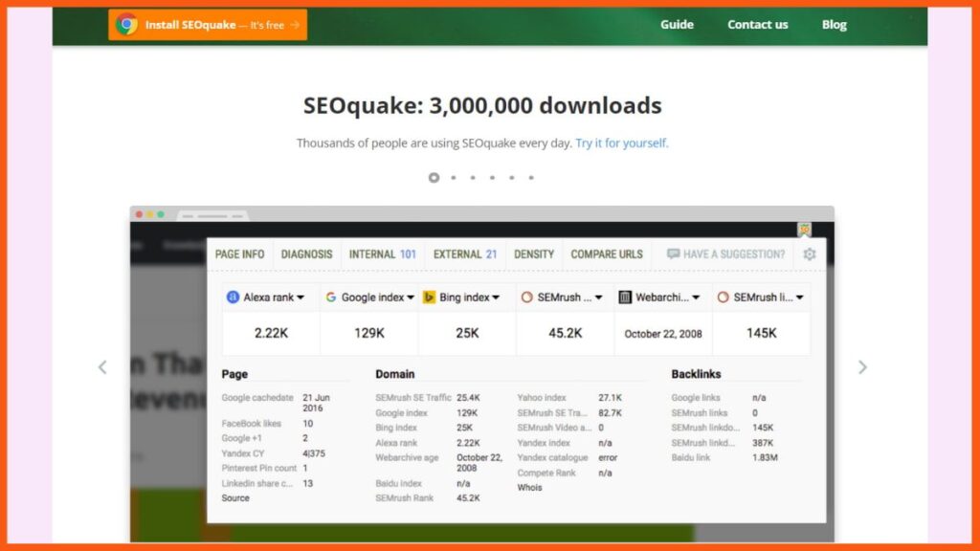Click the Webarchive age label
The height and width of the screenshot is (551, 980).
coord(407,458)
